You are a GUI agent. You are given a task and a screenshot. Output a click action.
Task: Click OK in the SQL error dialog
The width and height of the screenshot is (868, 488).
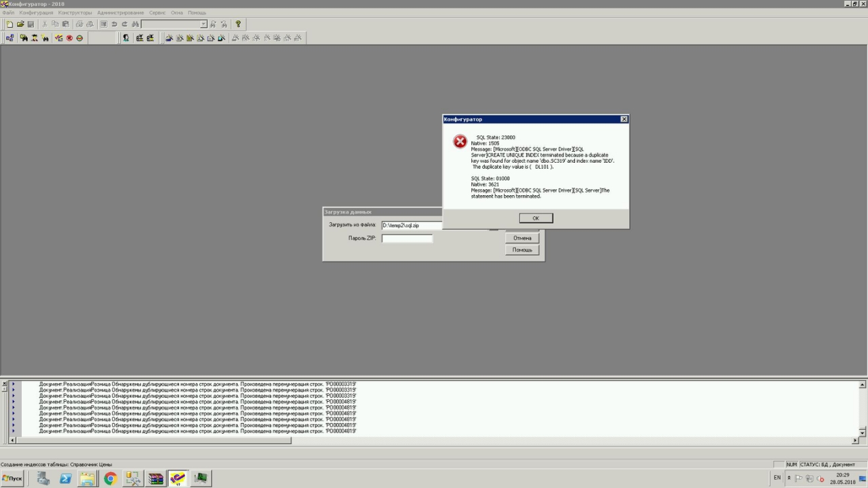(x=536, y=218)
